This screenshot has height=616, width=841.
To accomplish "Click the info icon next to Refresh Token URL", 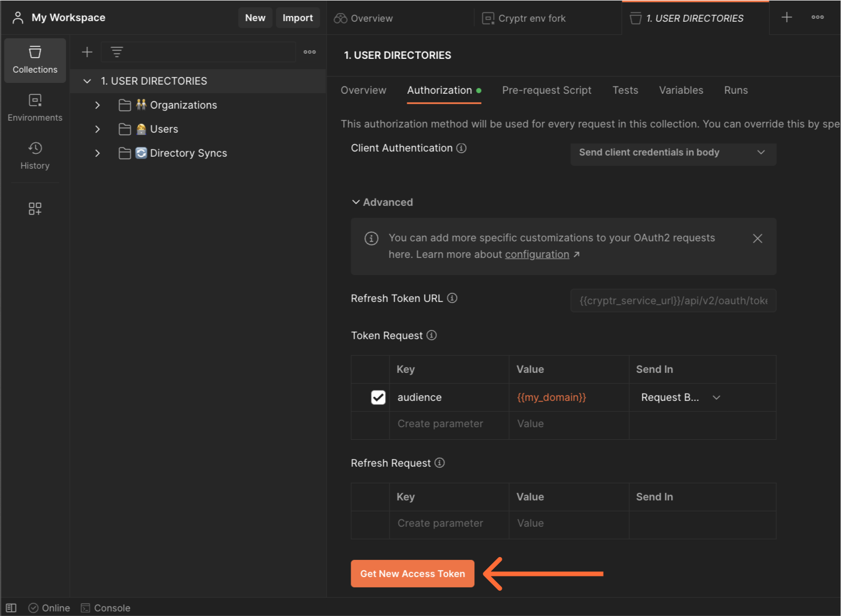I will [452, 298].
